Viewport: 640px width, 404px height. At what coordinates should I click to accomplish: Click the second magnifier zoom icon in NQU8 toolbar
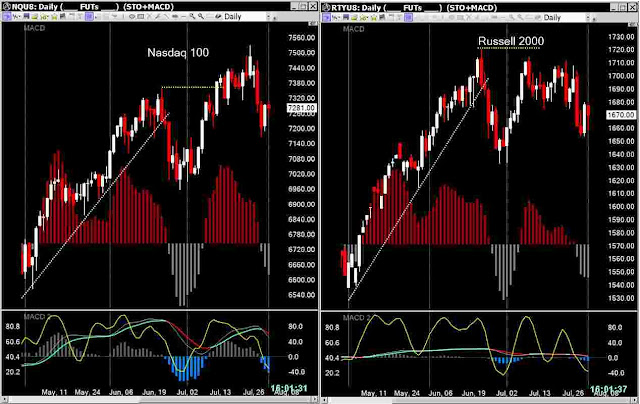pyautogui.click(x=201, y=16)
